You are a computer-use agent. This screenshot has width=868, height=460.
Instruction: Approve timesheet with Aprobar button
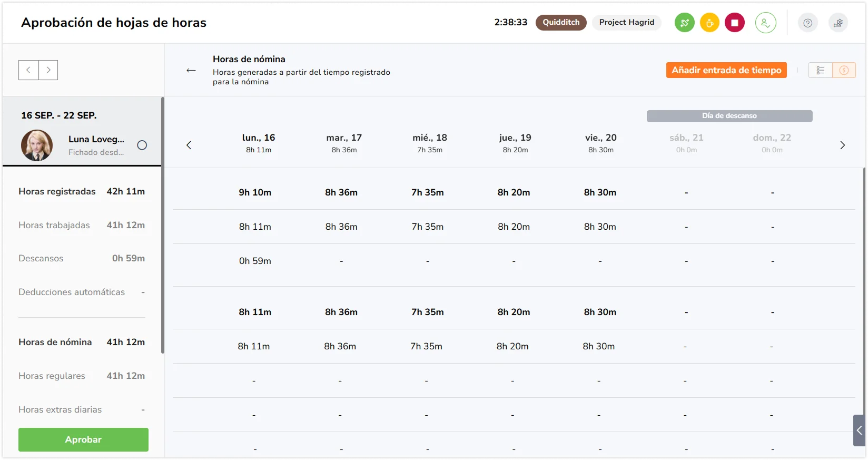click(83, 439)
